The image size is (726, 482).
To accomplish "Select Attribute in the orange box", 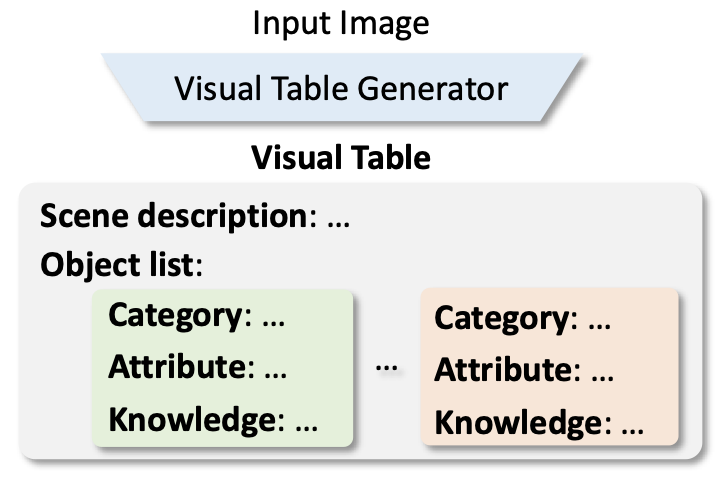I will 503,369.
